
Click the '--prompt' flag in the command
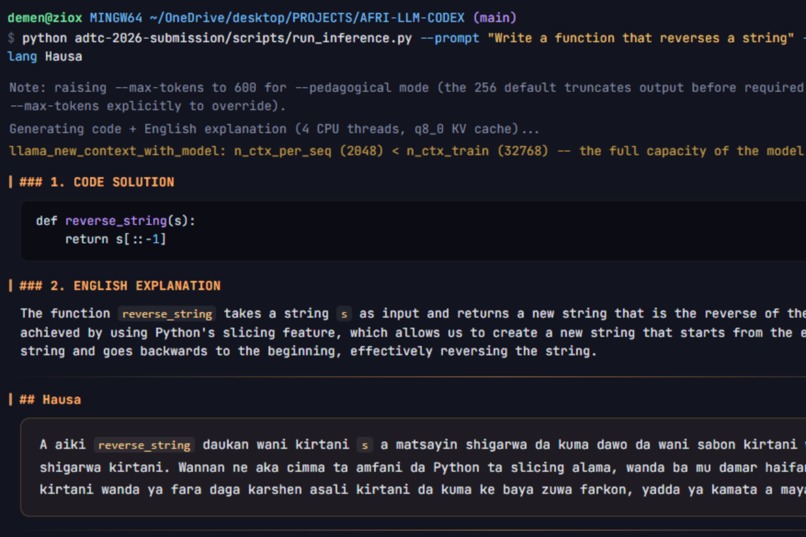(x=450, y=38)
